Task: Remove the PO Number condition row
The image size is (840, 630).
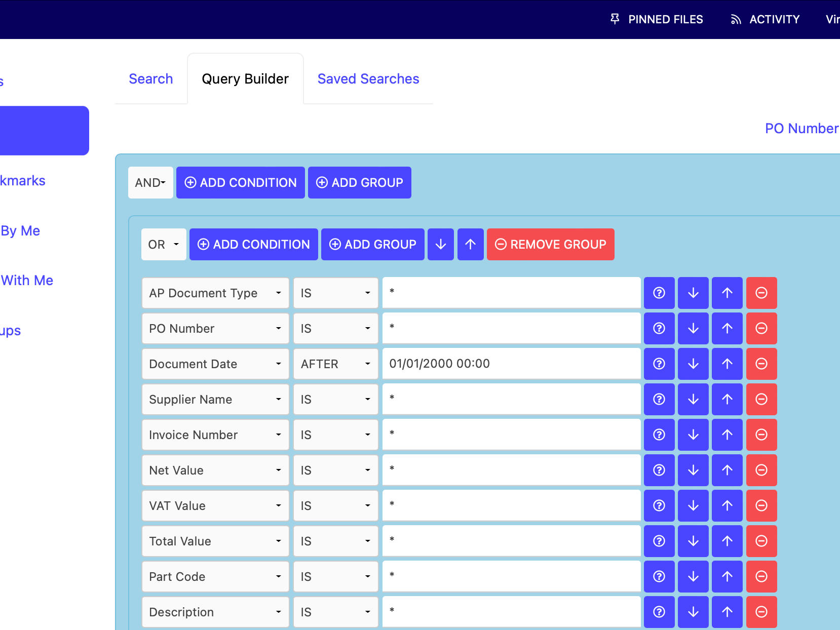Action: [x=761, y=328]
